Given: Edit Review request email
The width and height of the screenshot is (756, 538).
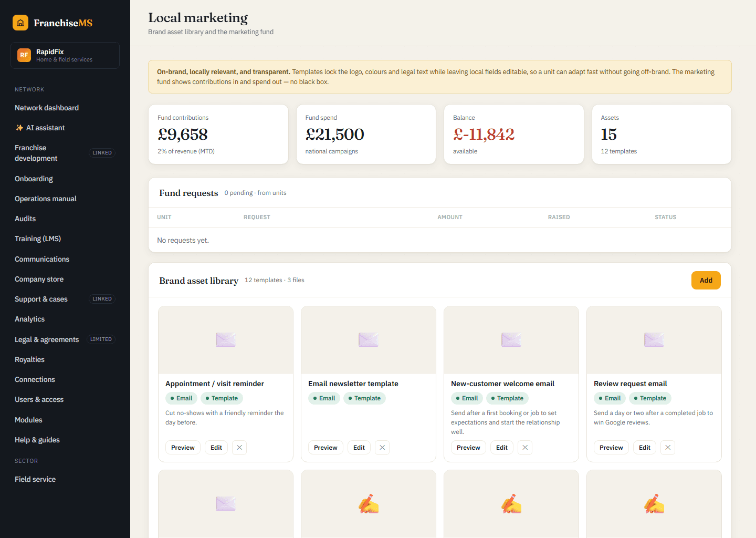Looking at the screenshot, I should (x=645, y=448).
